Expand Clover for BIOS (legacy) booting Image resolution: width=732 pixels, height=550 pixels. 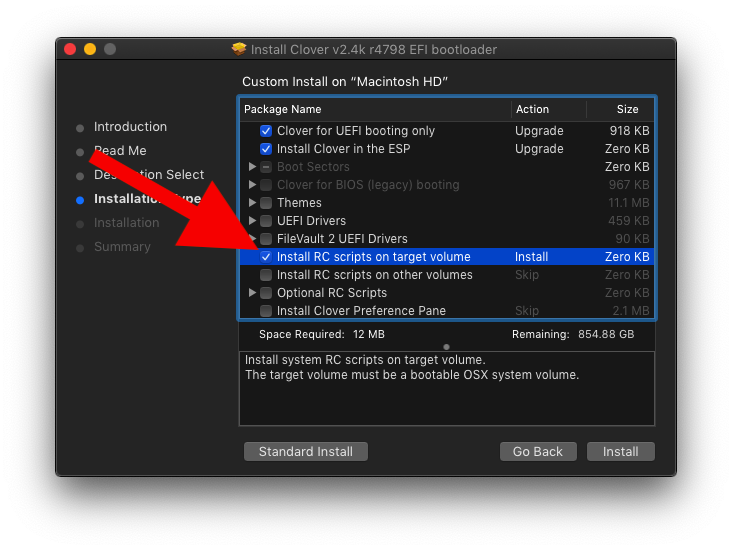click(252, 185)
